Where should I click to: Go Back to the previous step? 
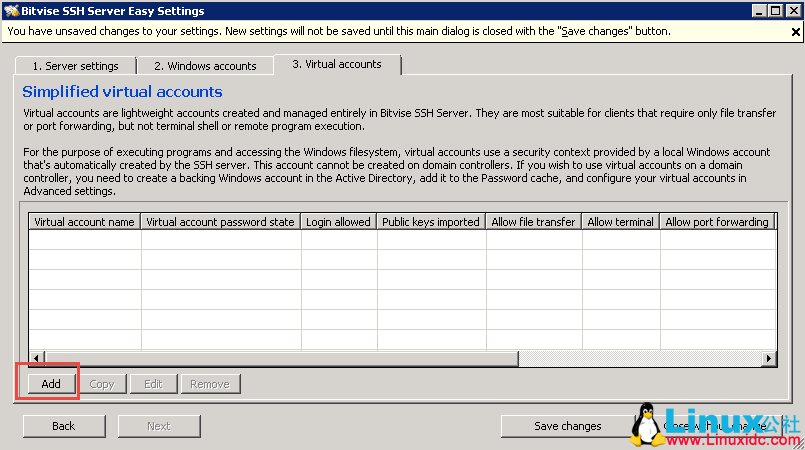(x=64, y=426)
